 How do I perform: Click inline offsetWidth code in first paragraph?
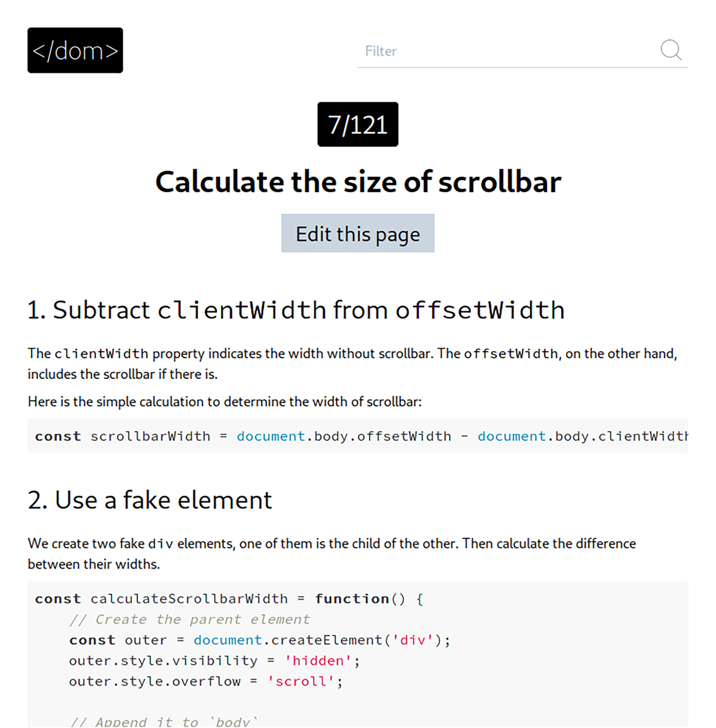pos(510,354)
